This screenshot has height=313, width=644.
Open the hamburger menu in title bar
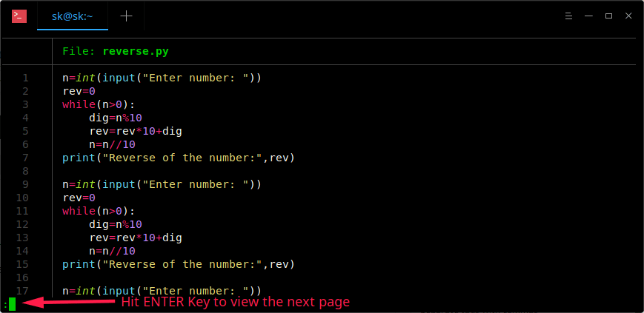(x=568, y=16)
